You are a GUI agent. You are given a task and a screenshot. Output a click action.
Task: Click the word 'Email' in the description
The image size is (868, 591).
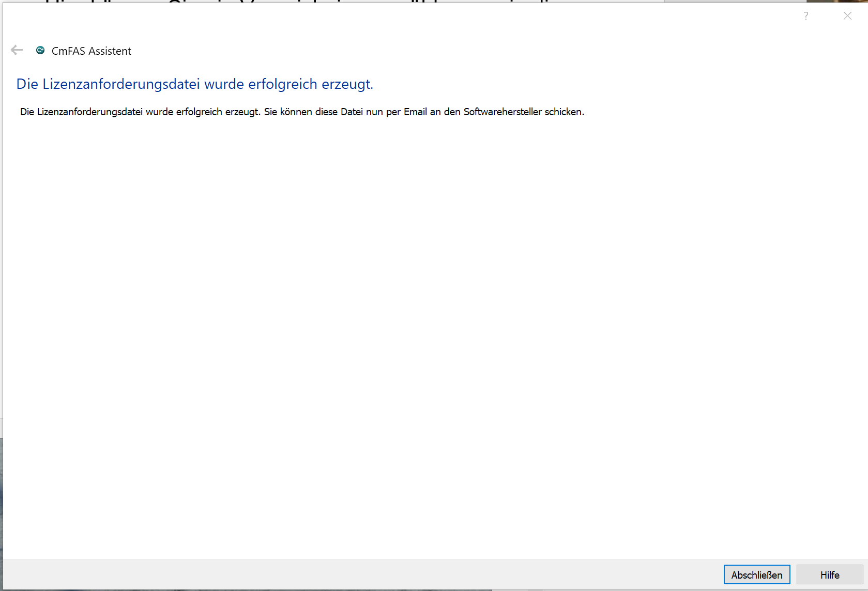415,112
